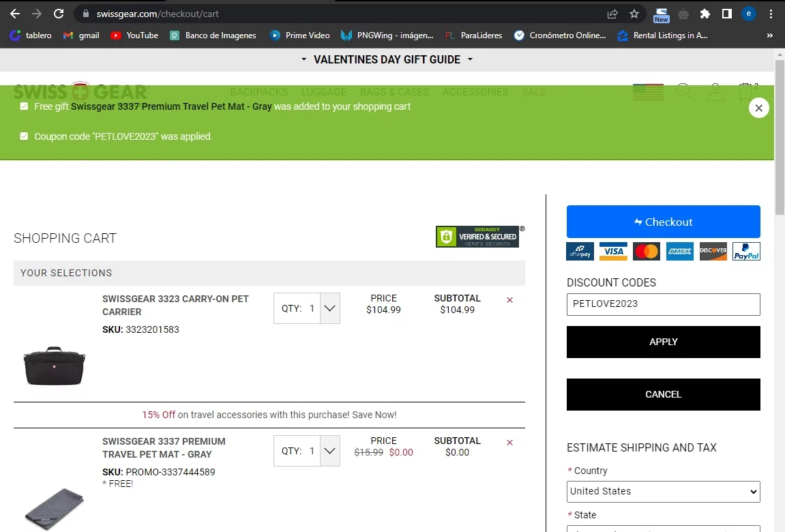785x532 pixels.
Task: Open the YouTube bookmark
Action: [134, 35]
